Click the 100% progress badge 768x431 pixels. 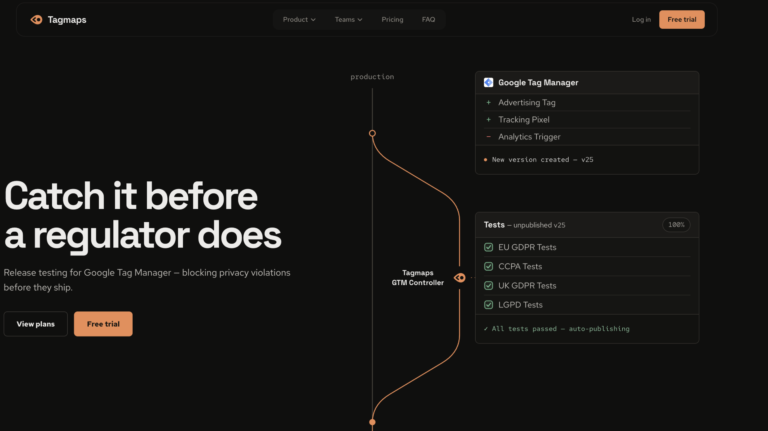click(x=676, y=225)
